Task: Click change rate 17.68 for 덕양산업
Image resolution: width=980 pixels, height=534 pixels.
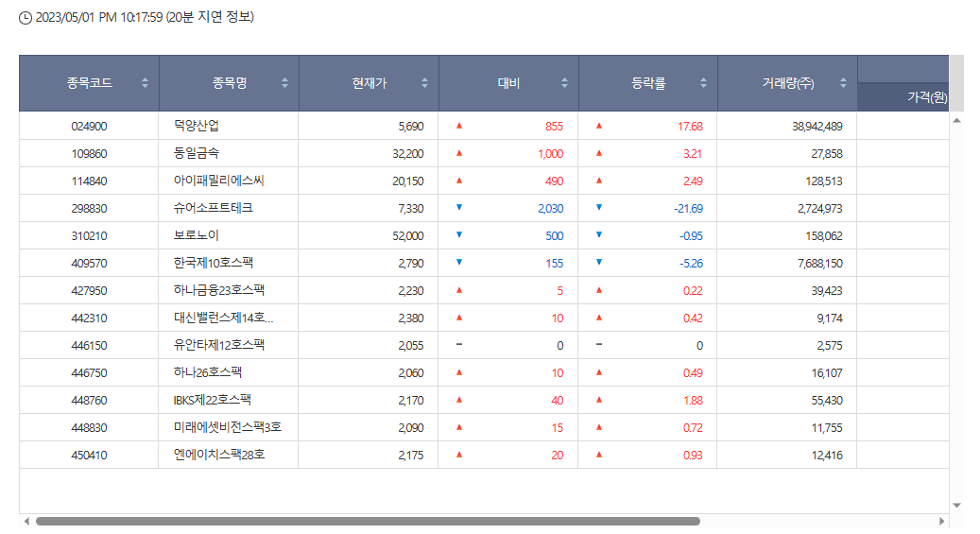Action: (690, 127)
